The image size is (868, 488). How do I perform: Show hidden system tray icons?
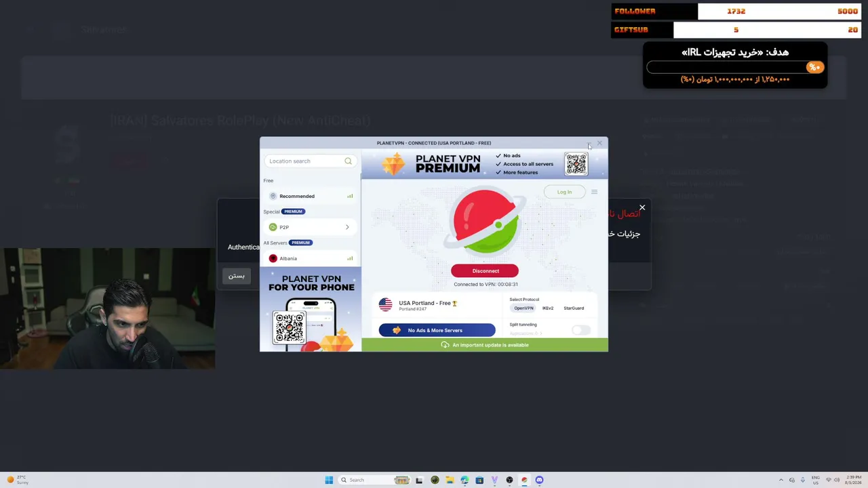point(781,480)
